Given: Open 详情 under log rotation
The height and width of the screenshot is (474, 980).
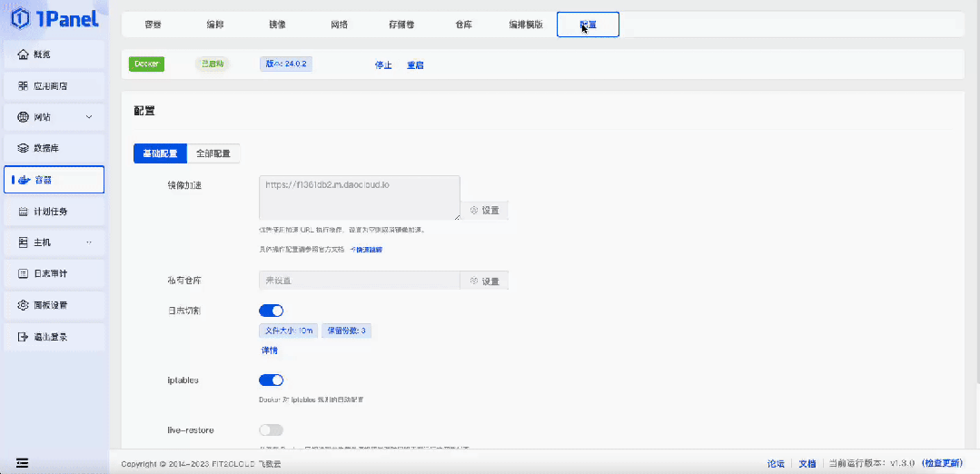Looking at the screenshot, I should (270, 351).
